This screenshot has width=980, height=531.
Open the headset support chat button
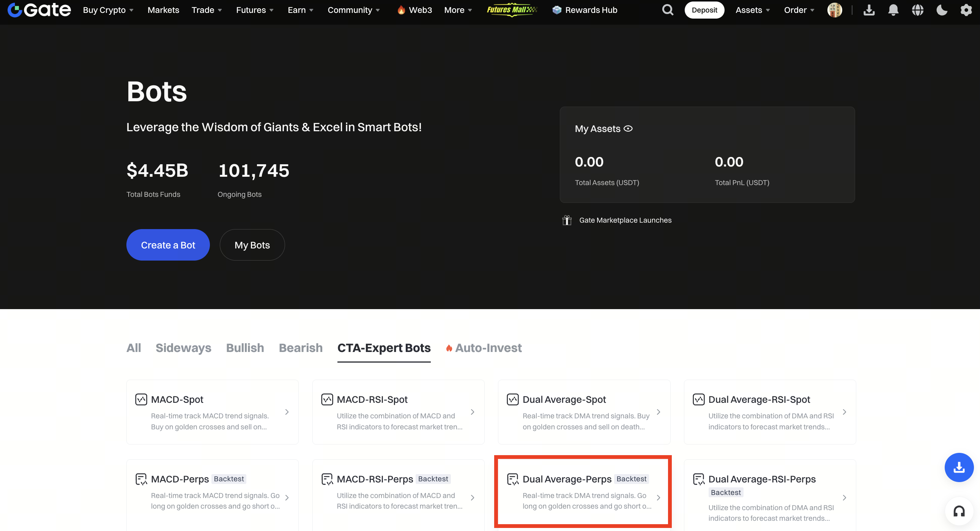pos(959,511)
